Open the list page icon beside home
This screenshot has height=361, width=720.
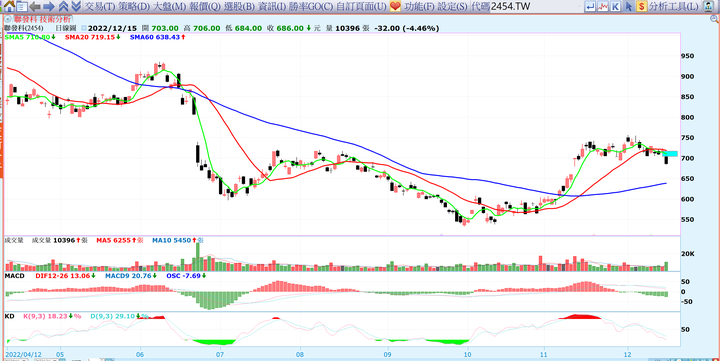pos(22,6)
